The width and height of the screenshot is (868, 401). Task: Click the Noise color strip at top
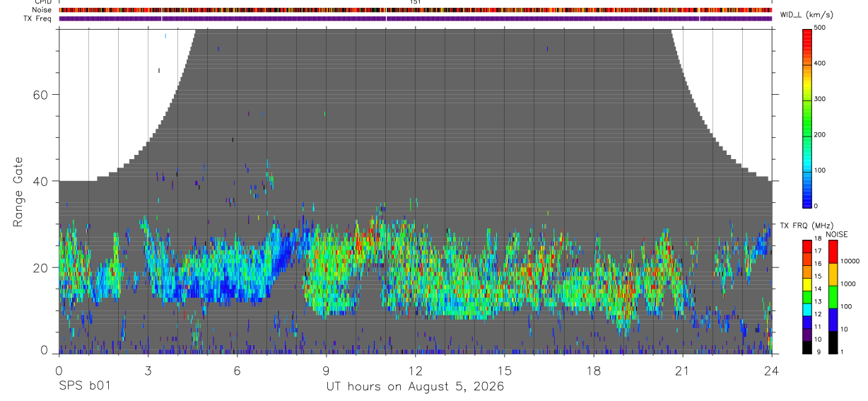[x=416, y=11]
